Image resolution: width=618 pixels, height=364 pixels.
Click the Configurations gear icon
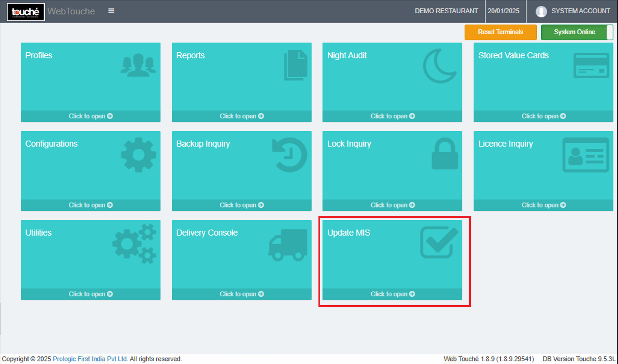coord(138,155)
